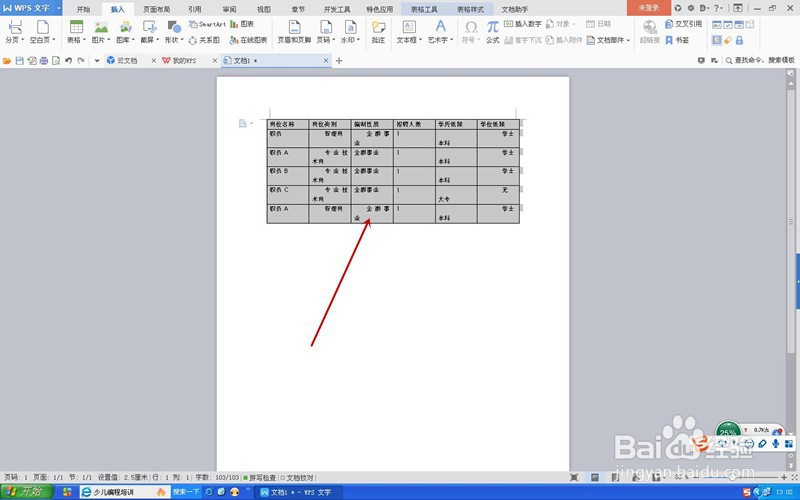This screenshot has width=800, height=500.
Task: Open the 图库 gallery tool
Action: [x=125, y=32]
